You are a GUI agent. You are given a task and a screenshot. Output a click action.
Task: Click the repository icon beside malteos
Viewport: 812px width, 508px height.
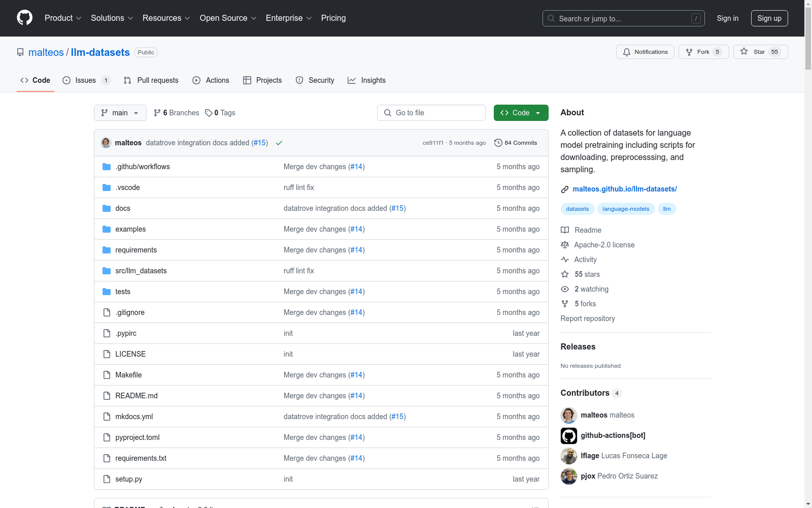20,52
